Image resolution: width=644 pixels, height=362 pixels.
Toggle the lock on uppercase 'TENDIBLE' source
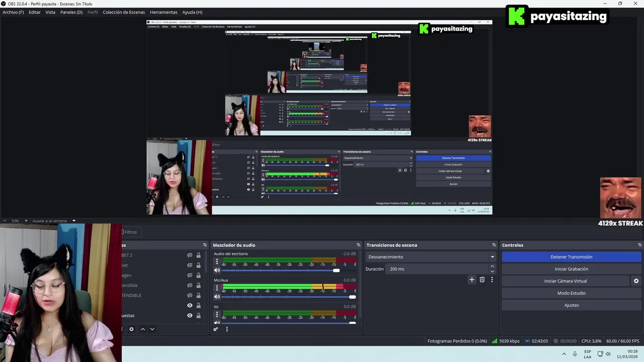click(x=198, y=296)
